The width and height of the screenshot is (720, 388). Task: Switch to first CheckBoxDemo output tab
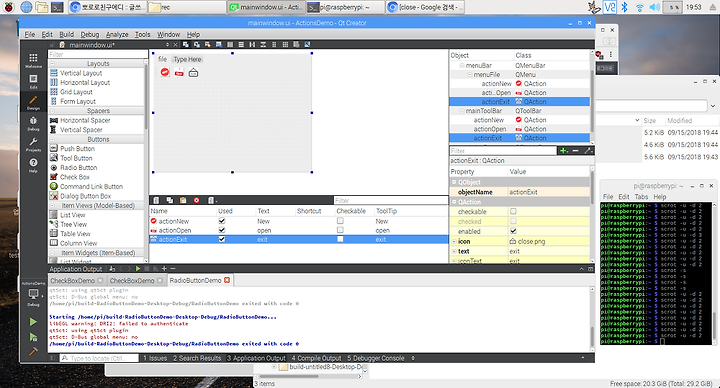click(77, 281)
